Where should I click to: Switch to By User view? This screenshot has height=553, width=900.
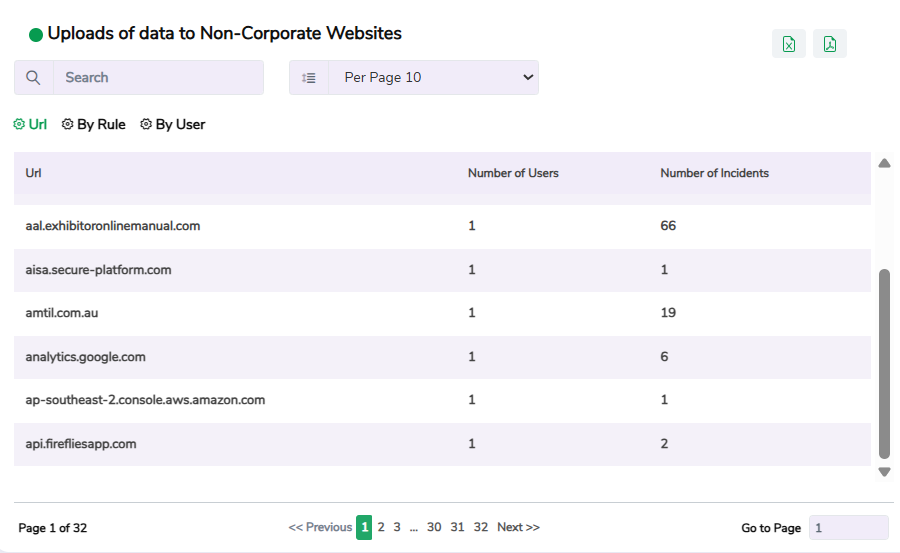coord(173,124)
